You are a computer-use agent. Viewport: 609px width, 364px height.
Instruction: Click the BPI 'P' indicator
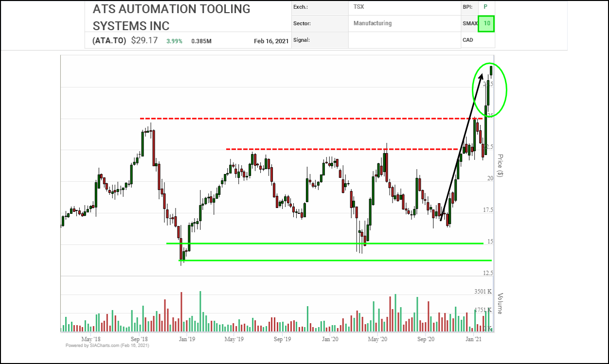tap(485, 7)
